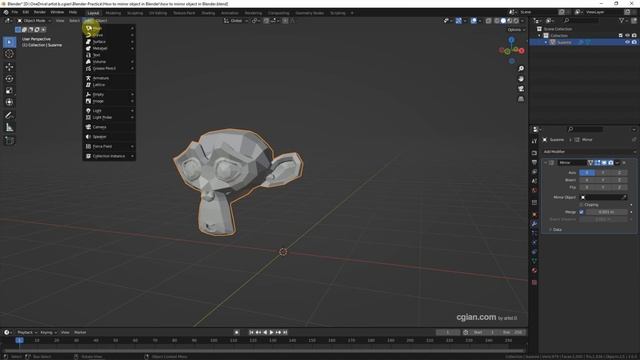Toggle Mirror modifier viewport display icon
This screenshot has height=360, width=640.
(604, 162)
